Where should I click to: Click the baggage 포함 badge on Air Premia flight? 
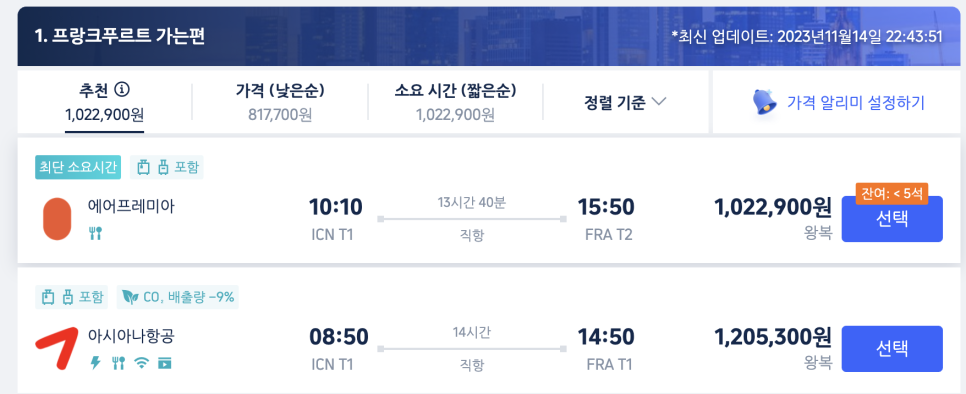tap(166, 167)
